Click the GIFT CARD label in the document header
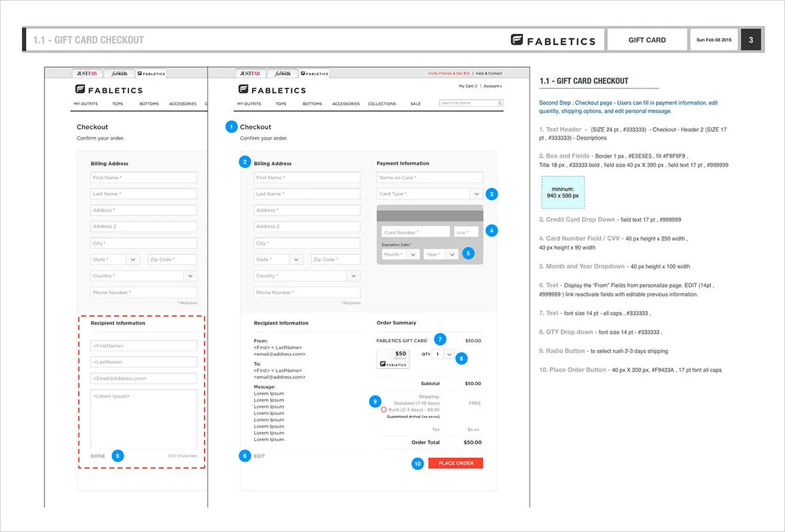 click(647, 40)
